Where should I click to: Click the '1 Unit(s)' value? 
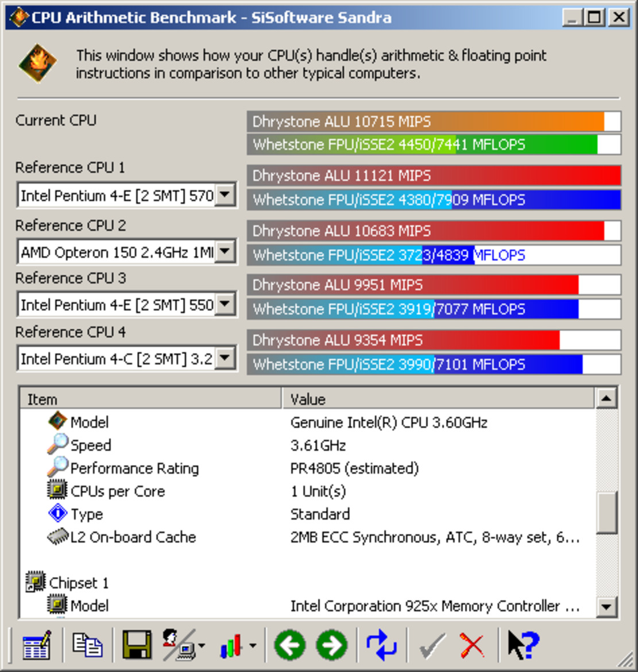point(318,491)
